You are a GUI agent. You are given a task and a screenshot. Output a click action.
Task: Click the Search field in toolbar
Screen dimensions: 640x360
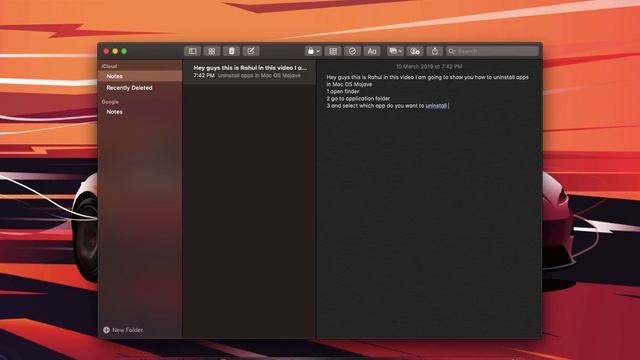pos(492,51)
